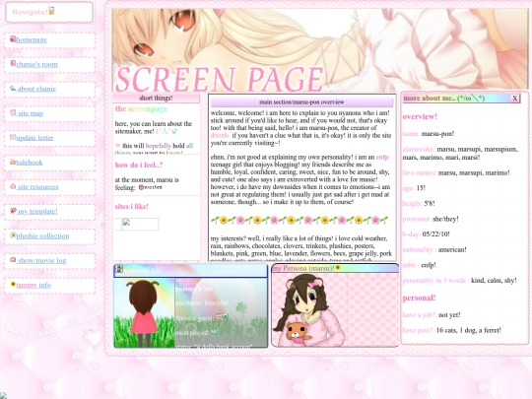Go to the about chanie page

coord(36,89)
